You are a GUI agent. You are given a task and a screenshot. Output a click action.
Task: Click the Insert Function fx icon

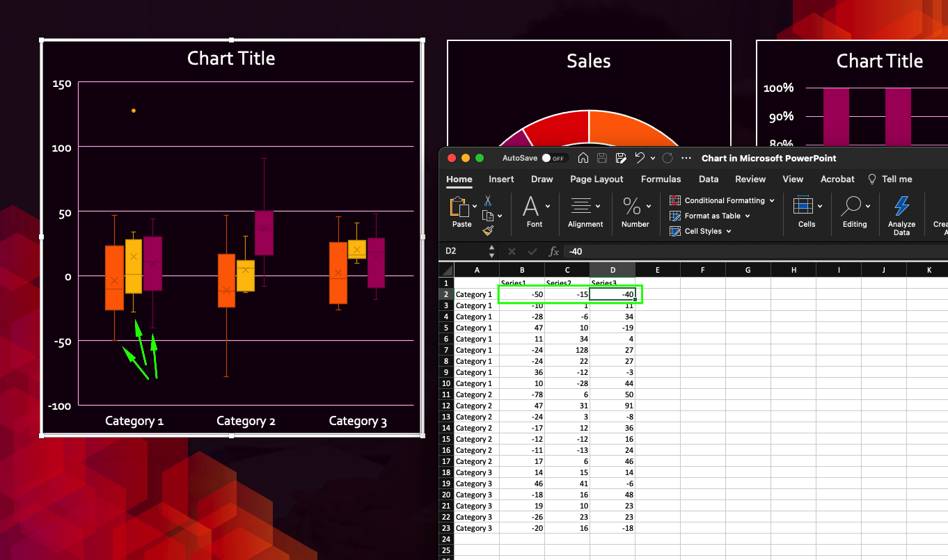(x=554, y=251)
